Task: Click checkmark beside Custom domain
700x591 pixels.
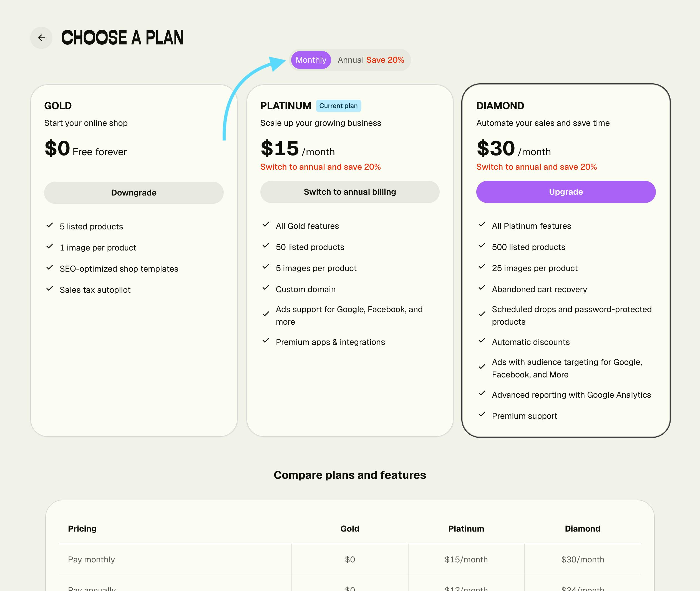Action: 266,288
